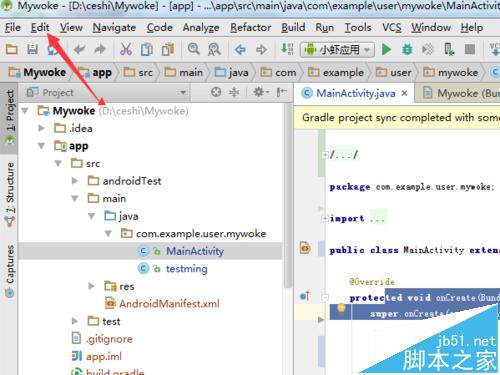
Task: Navigate Back with the left arrow icon
Action: click(x=240, y=50)
